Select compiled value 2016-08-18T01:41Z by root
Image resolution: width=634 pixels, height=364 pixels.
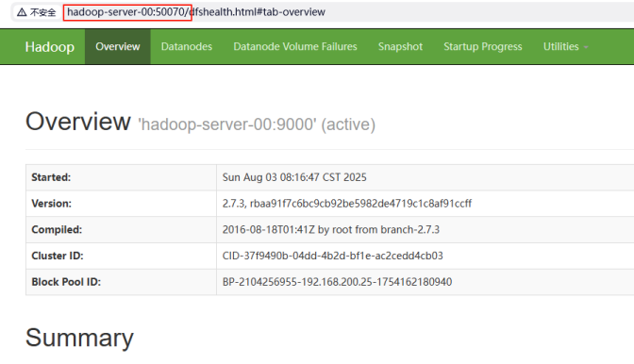coord(331,229)
